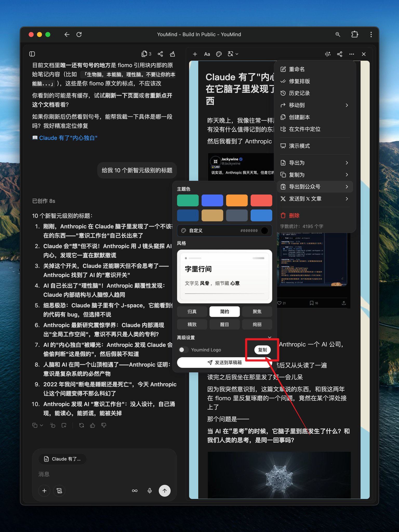This screenshot has height=532, width=399.
Task: Expand the 复制为 submenu
Action: 315,175
